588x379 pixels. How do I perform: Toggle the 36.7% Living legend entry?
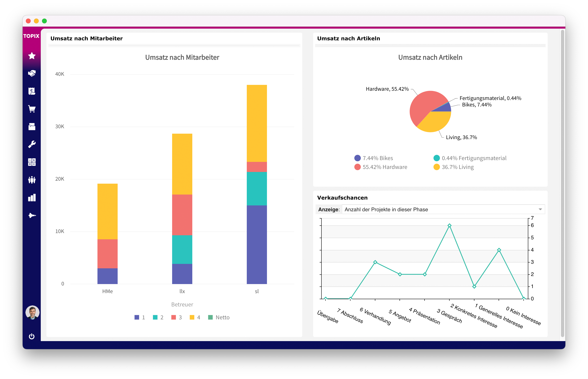coord(454,167)
